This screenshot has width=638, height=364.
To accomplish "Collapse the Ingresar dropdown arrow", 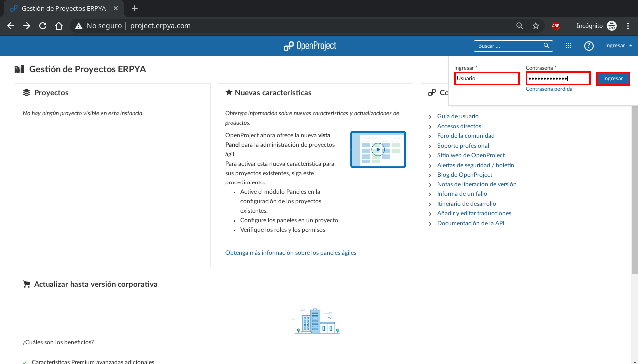I will point(630,45).
